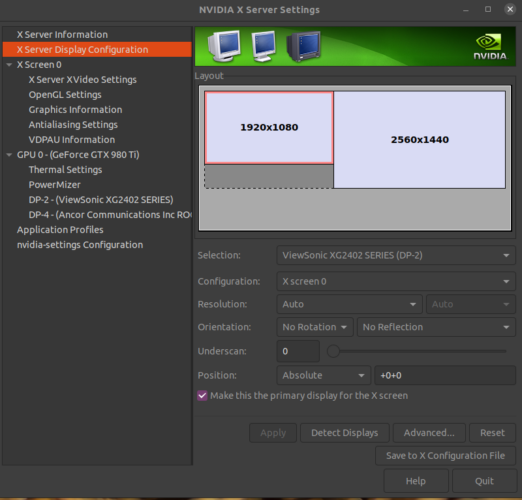Screen dimensions: 522x500
Task: Click Detect Displays button
Action: coord(345,433)
